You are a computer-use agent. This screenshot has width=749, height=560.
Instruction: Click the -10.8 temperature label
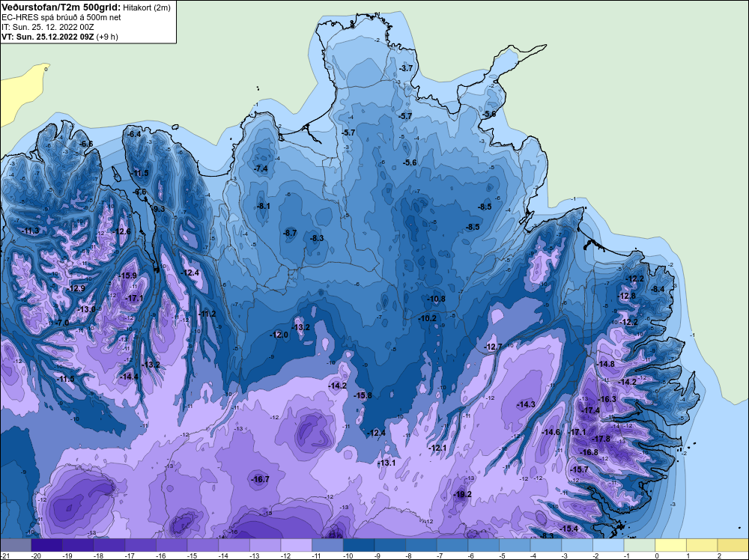pyautogui.click(x=436, y=299)
